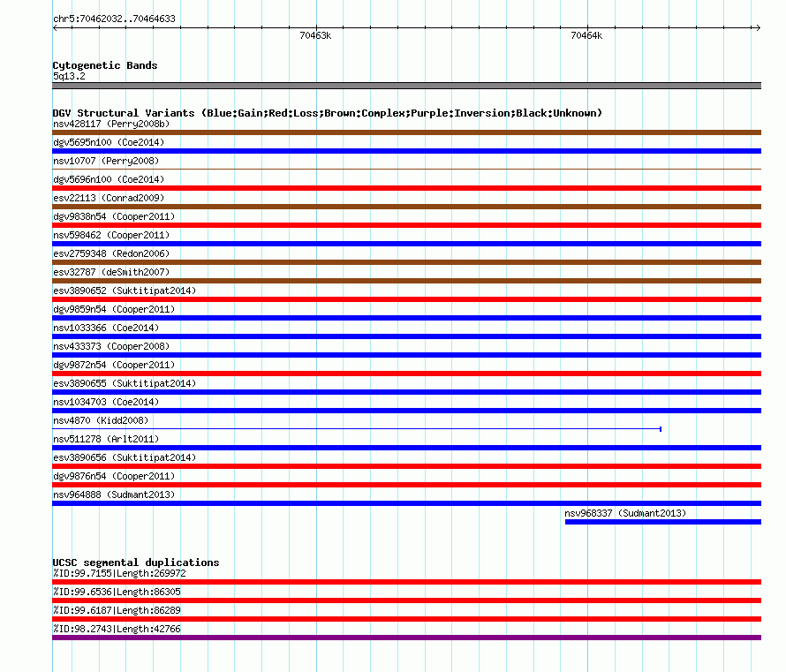Click the blue esv3890655 gain bar
The height and width of the screenshot is (672, 786).
point(406,392)
